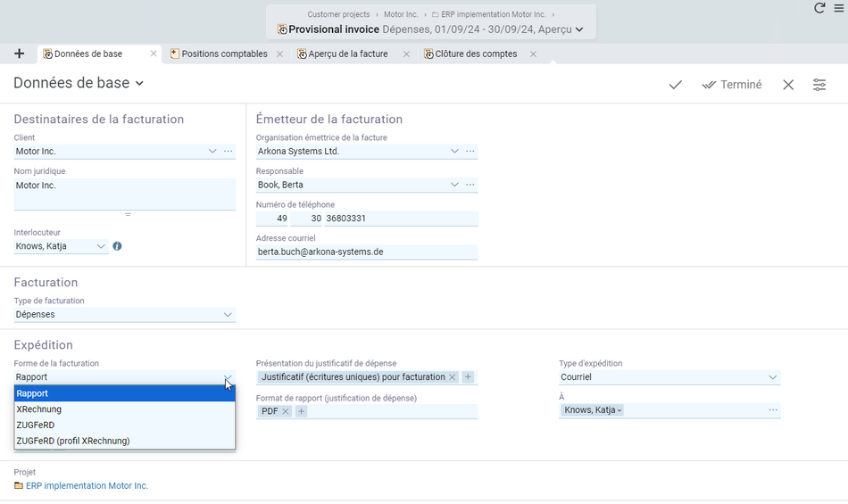Open the hamburger menu icon
Screen dimensions: 848x504
pyautogui.click(x=839, y=8)
